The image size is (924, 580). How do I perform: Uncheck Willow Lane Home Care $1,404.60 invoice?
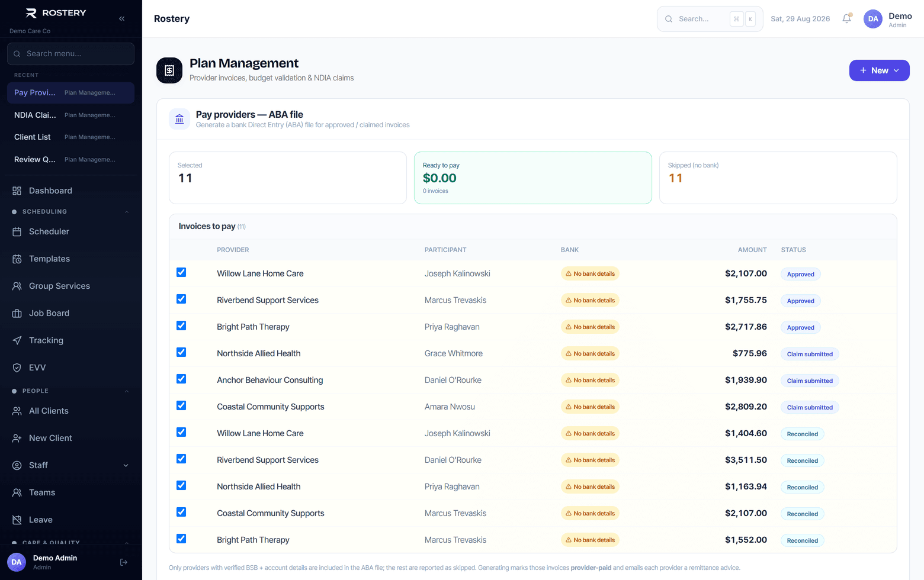181,432
